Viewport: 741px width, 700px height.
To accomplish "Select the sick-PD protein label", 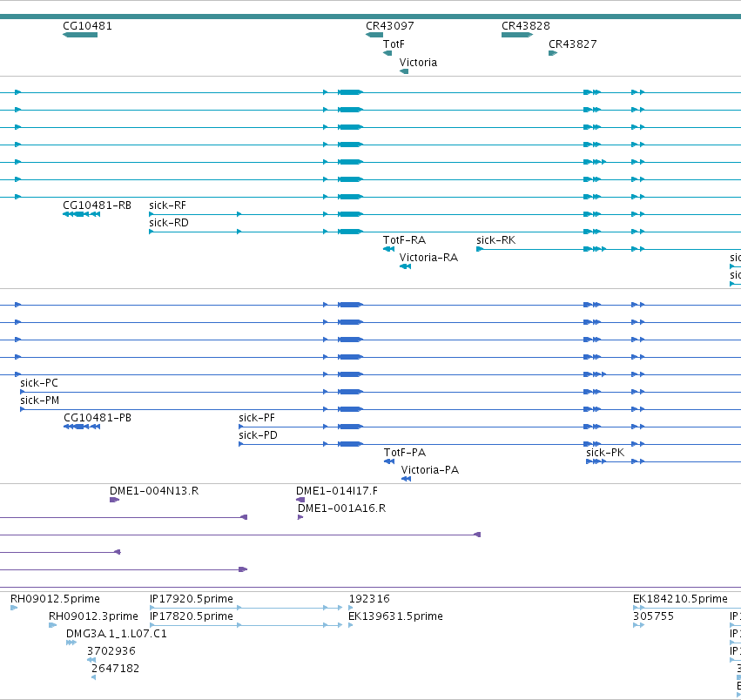I will click(x=258, y=435).
